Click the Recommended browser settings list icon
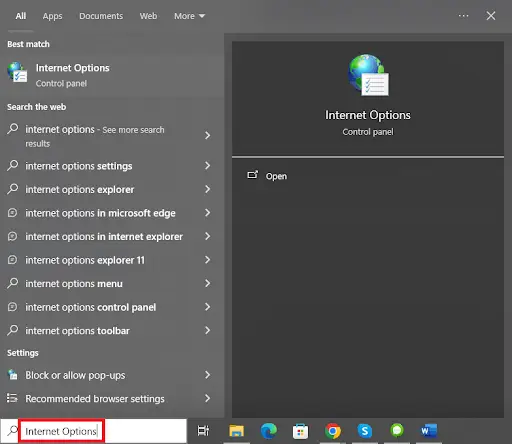The width and height of the screenshot is (512, 444). pyautogui.click(x=12, y=398)
